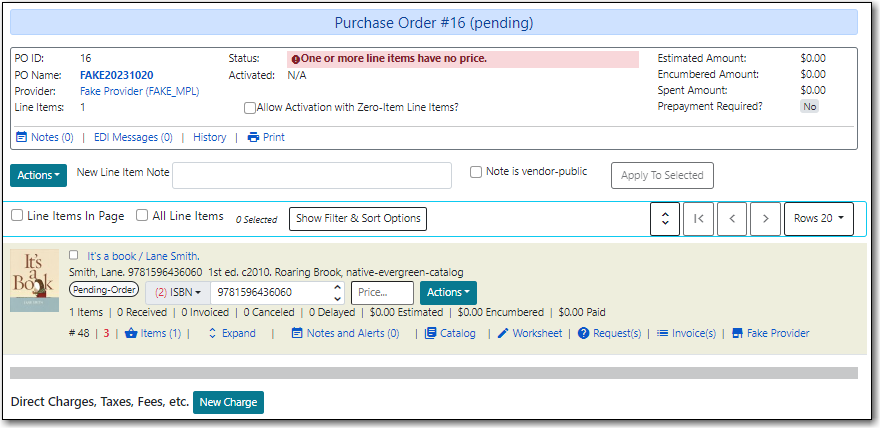The image size is (880, 428).
Task: Open the FAKE20231020 PO name link
Action: pyautogui.click(x=117, y=75)
